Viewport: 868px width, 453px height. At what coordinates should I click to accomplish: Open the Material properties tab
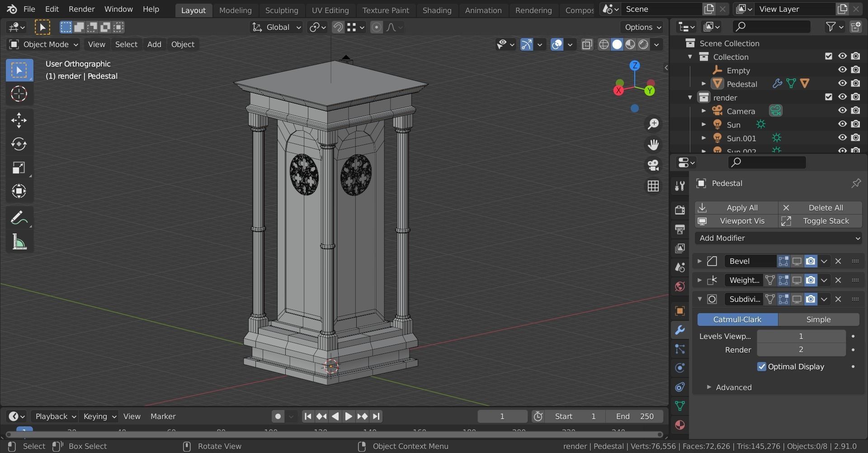679,425
